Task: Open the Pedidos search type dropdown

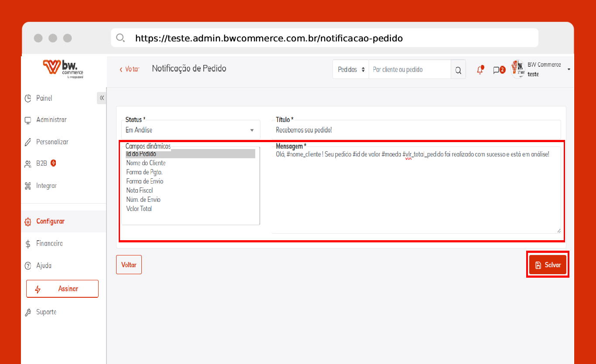Action: click(x=351, y=70)
